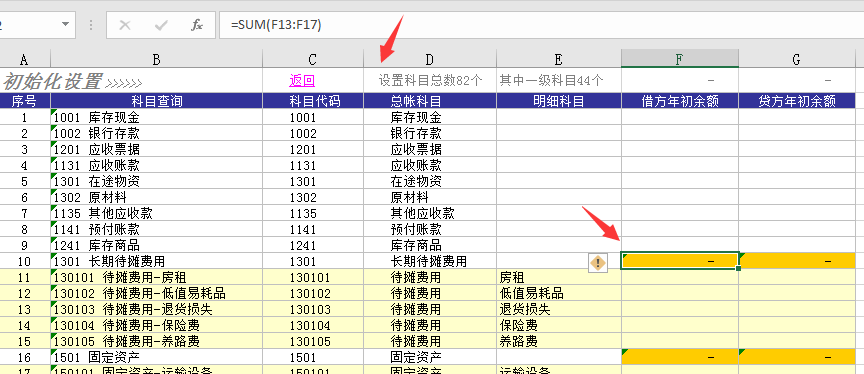Viewport: 864px width, 374px height.
Task: Select cell '130104 待摊费用-保险费'
Action: pyautogui.click(x=156, y=325)
